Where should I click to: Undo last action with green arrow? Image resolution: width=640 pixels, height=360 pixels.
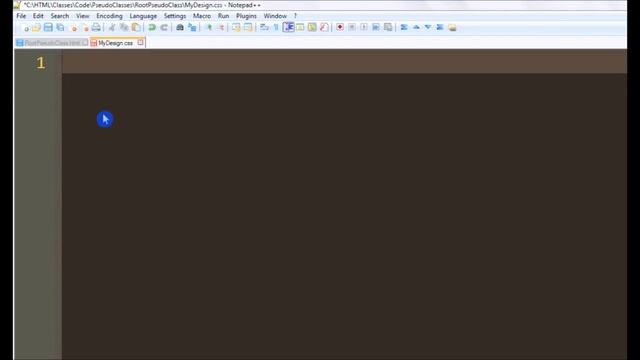coord(152,28)
